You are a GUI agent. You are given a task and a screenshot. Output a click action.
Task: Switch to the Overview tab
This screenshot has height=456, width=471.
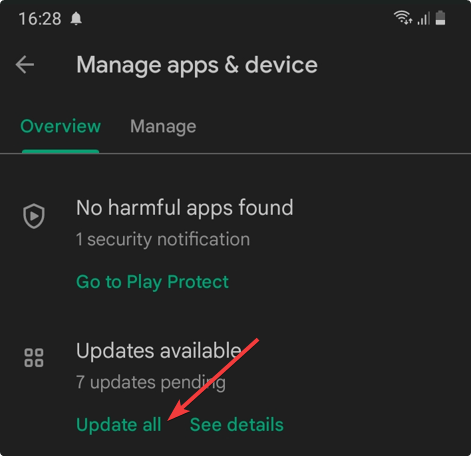60,126
